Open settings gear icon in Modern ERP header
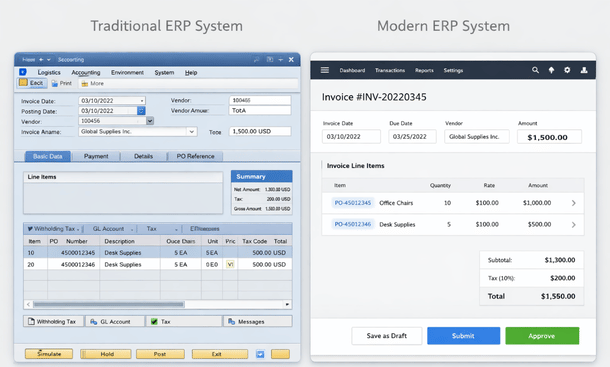 567,70
